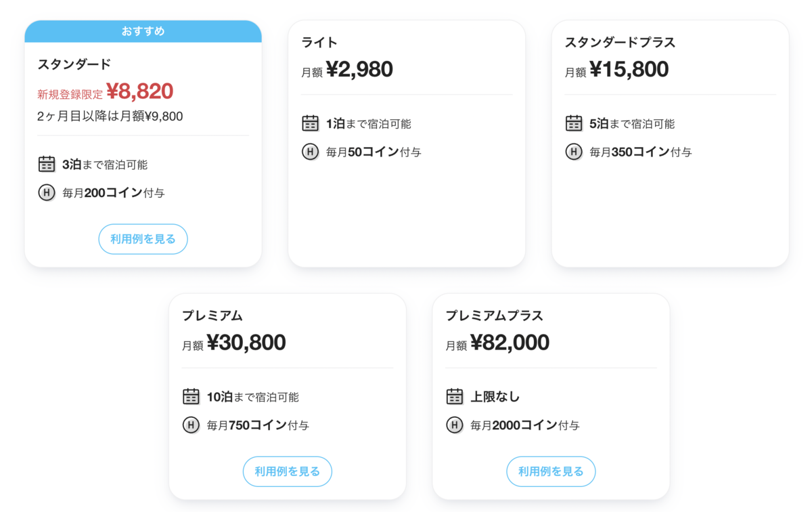Click the calendar icon on the スタンダード card

click(46, 164)
